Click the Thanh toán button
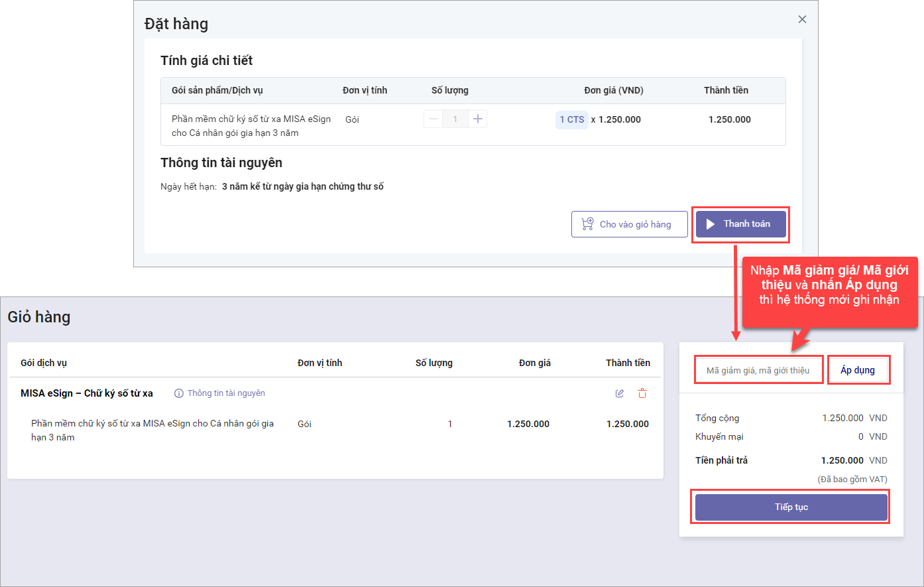Image resolution: width=924 pixels, height=587 pixels. tap(741, 224)
